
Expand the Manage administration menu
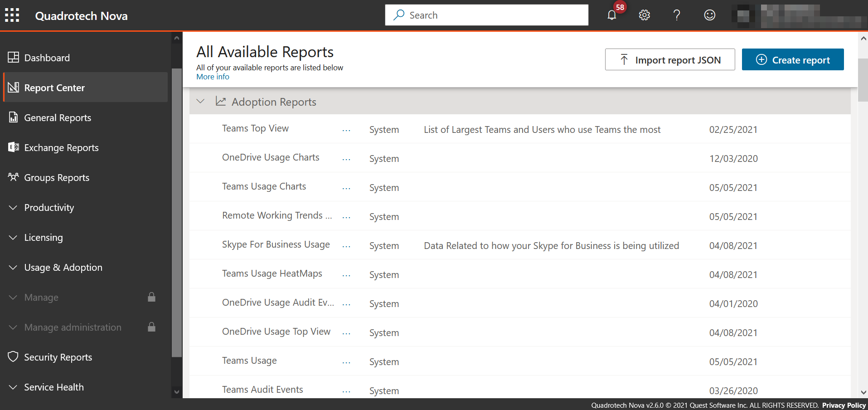13,327
